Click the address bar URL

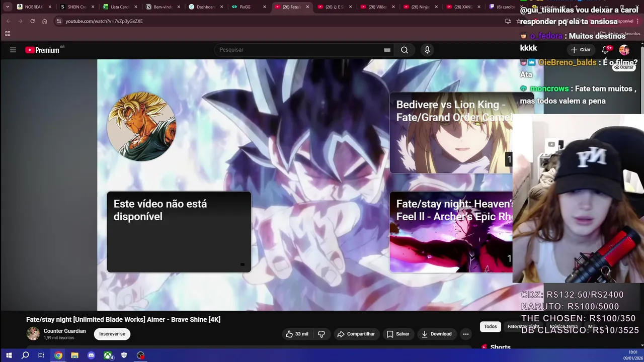[104, 21]
